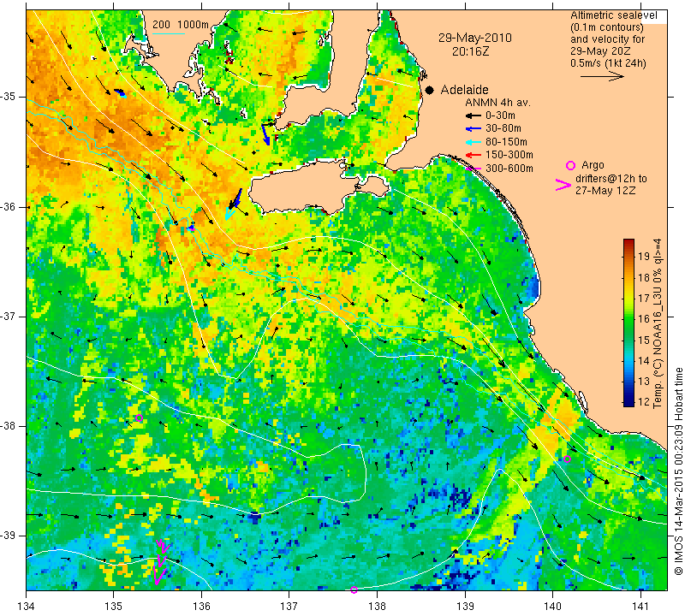Click the 0.5m/s velocity scale arrow
Viewport: 685px width, 616px height.
(x=602, y=76)
